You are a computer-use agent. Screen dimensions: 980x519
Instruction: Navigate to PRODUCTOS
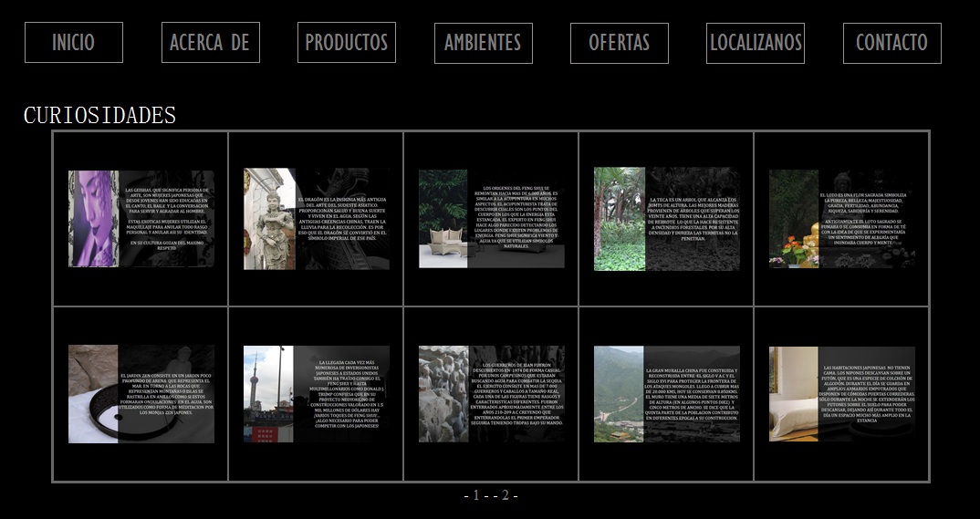(346, 43)
